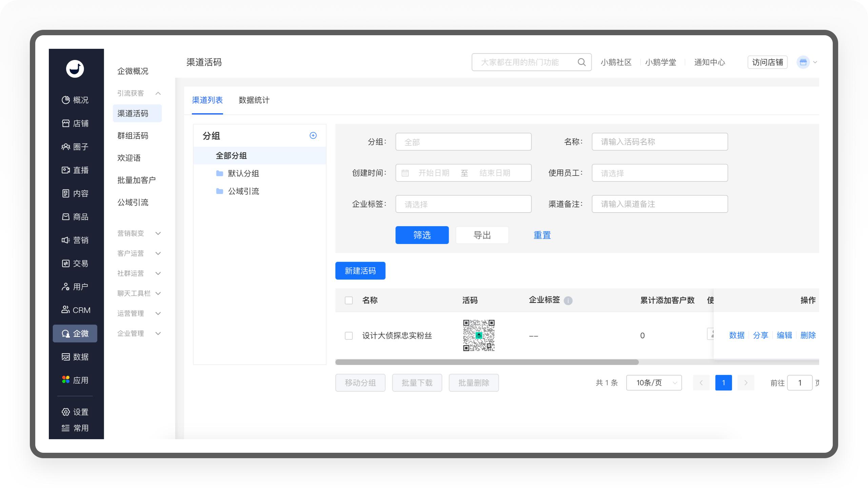Tick the select-all checkbox in table header

pos(349,301)
